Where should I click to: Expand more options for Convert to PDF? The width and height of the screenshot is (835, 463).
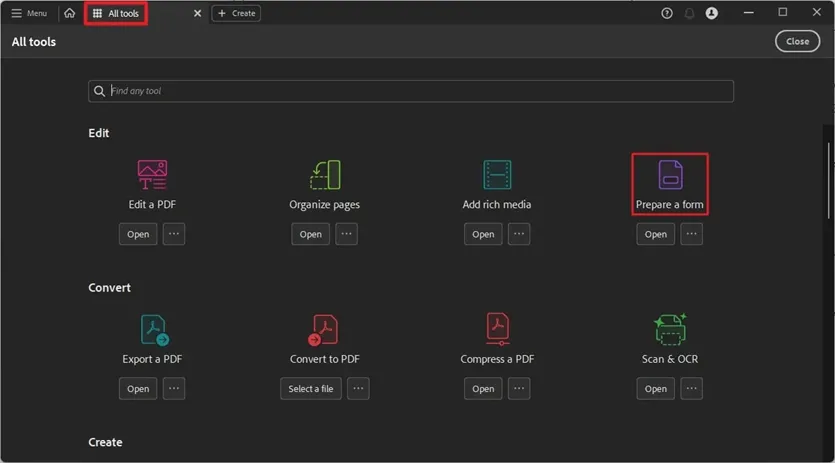pos(358,389)
